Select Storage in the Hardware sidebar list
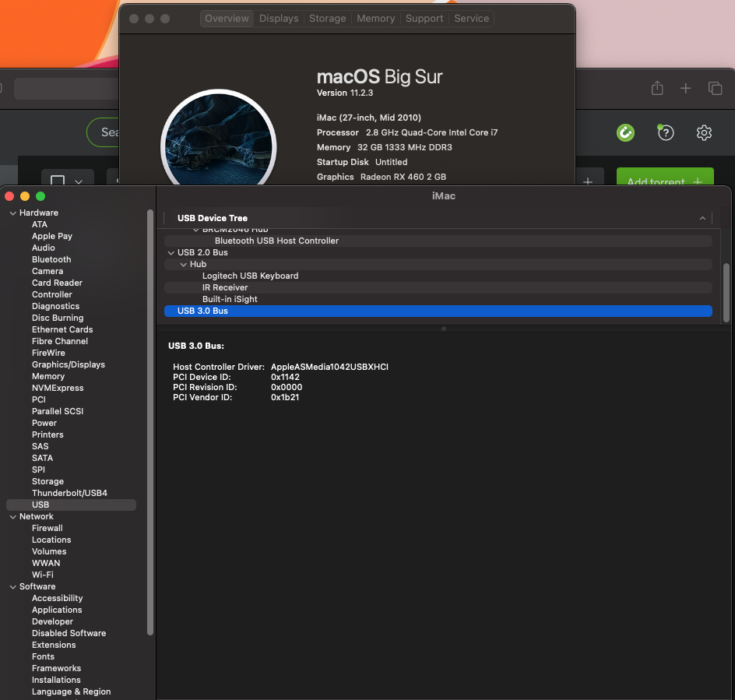The width and height of the screenshot is (735, 700). 47,481
